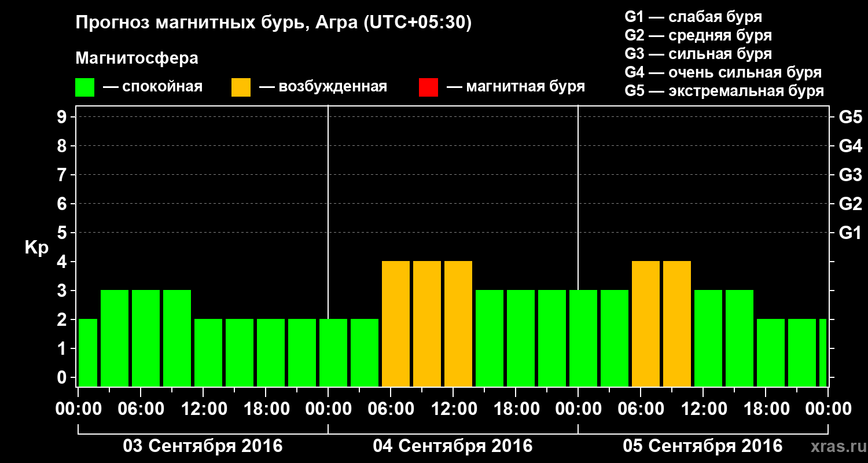Click the first orange bar on 04 Сентября at 06:00
The width and height of the screenshot is (868, 463).
396,324
